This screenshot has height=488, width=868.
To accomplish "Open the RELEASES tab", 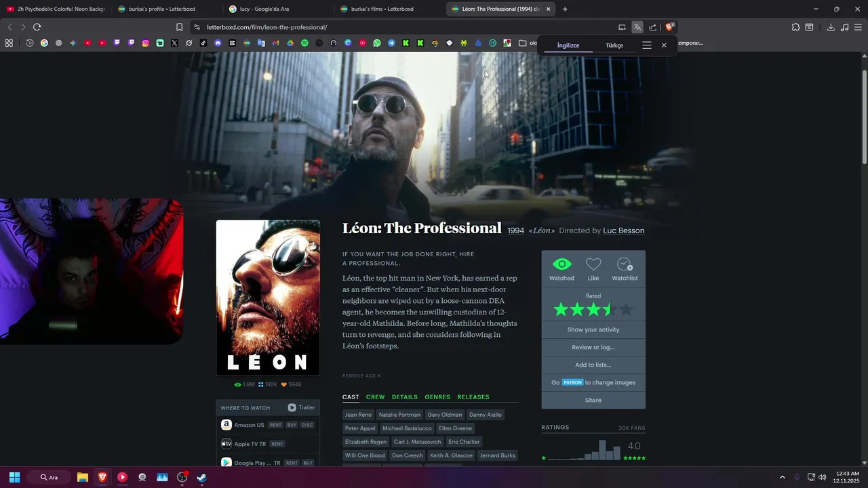I will click(x=473, y=397).
